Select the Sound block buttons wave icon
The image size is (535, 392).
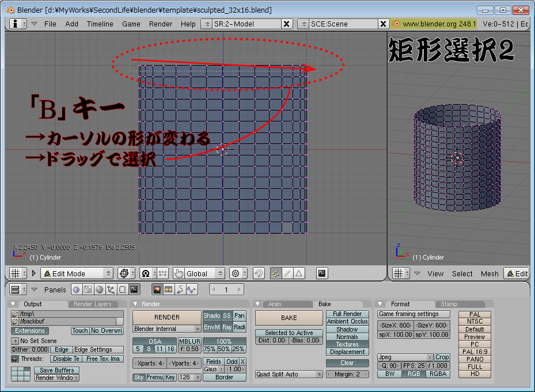click(192, 290)
